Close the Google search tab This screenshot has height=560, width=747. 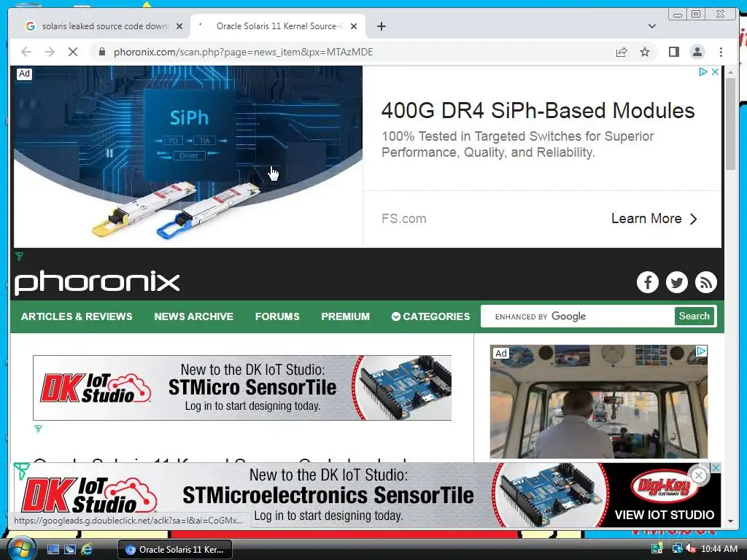pos(179,26)
